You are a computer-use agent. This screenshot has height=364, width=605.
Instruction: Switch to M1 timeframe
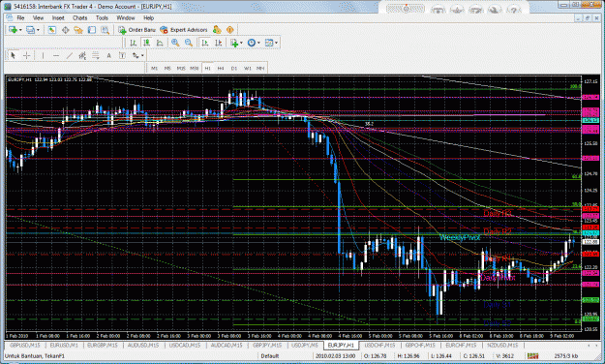click(154, 69)
